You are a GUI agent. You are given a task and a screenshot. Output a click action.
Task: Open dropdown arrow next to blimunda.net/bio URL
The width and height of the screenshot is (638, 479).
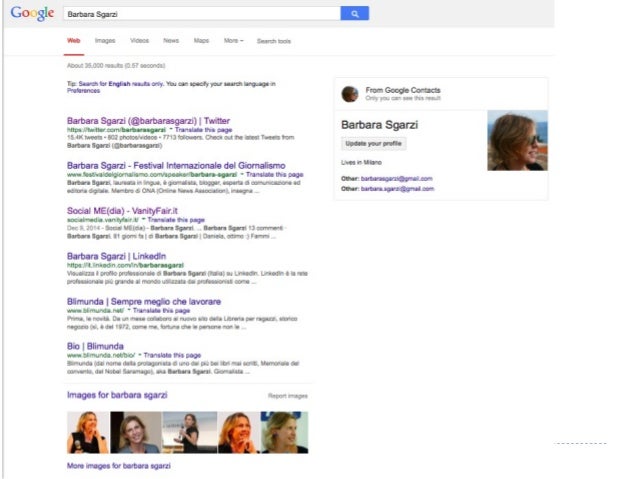140,355
